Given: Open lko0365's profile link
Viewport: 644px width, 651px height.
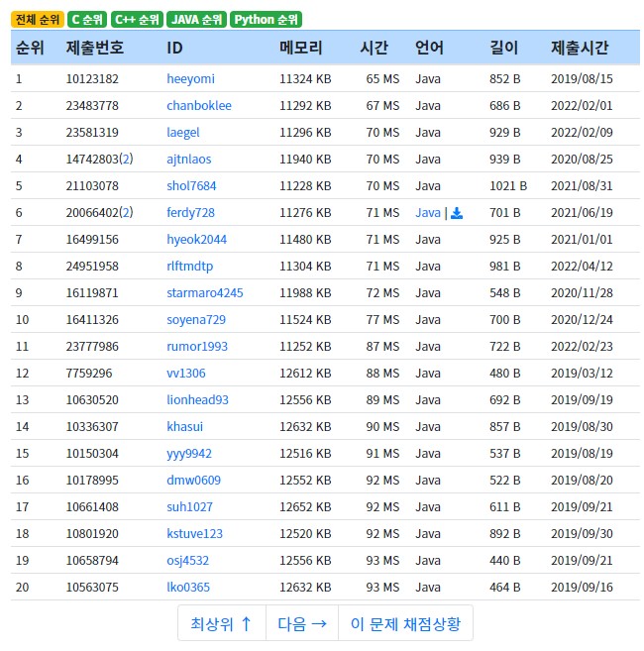Looking at the screenshot, I should click(188, 587).
